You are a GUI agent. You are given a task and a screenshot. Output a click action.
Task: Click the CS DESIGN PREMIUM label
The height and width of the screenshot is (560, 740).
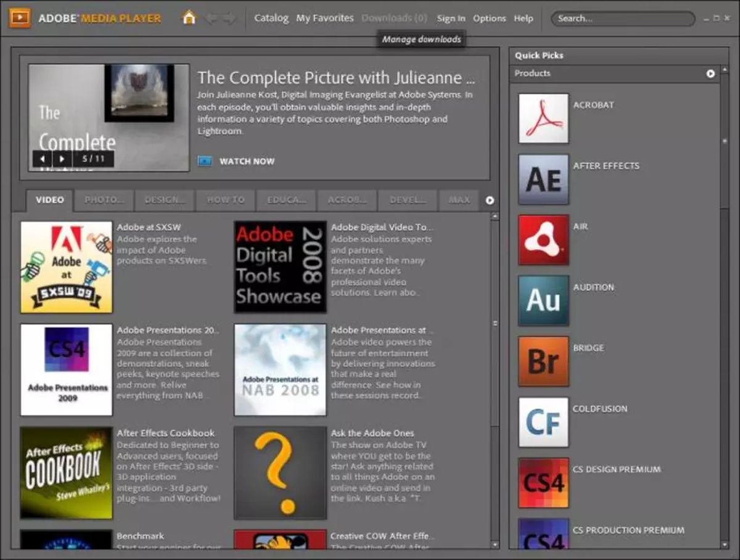coord(617,469)
